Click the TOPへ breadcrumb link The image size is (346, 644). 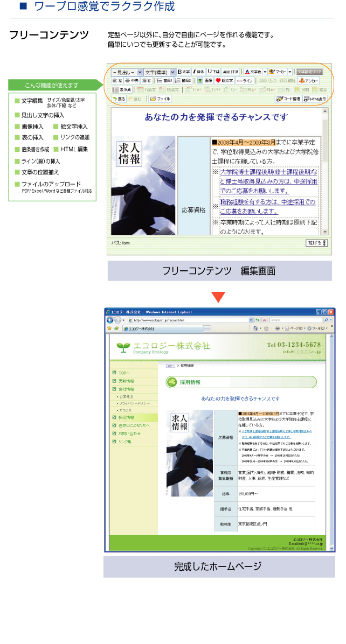[x=170, y=365]
